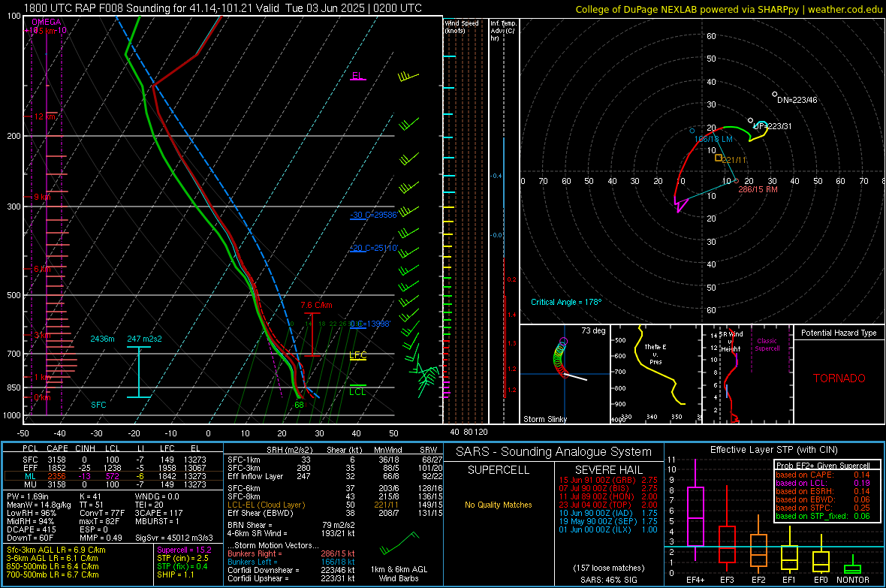Click the '286/15 RM' right mover label
Viewport: 886px width, 588px height.
click(758, 189)
